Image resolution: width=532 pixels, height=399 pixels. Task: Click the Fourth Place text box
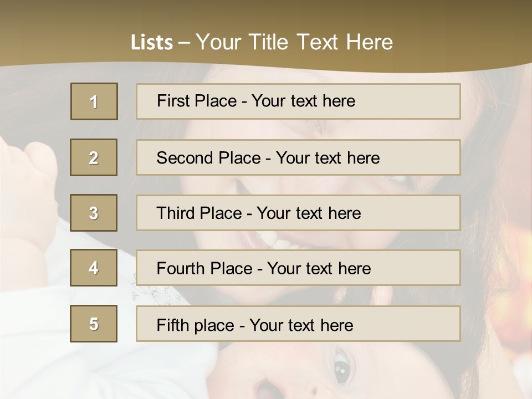point(298,268)
